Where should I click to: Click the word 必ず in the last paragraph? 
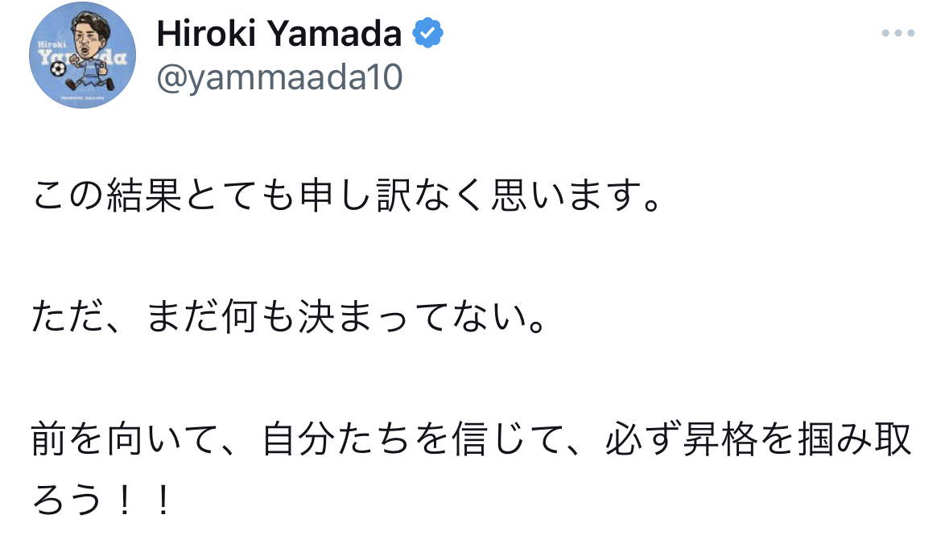click(x=643, y=439)
